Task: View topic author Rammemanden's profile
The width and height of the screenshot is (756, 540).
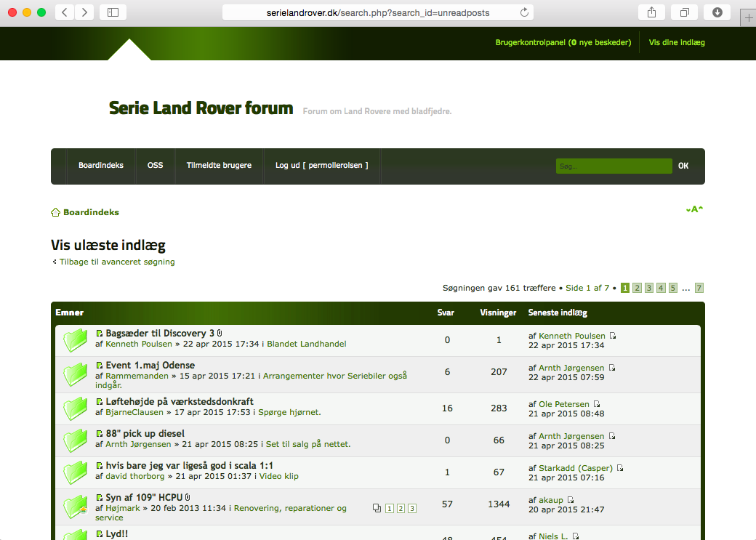Action: tap(137, 376)
